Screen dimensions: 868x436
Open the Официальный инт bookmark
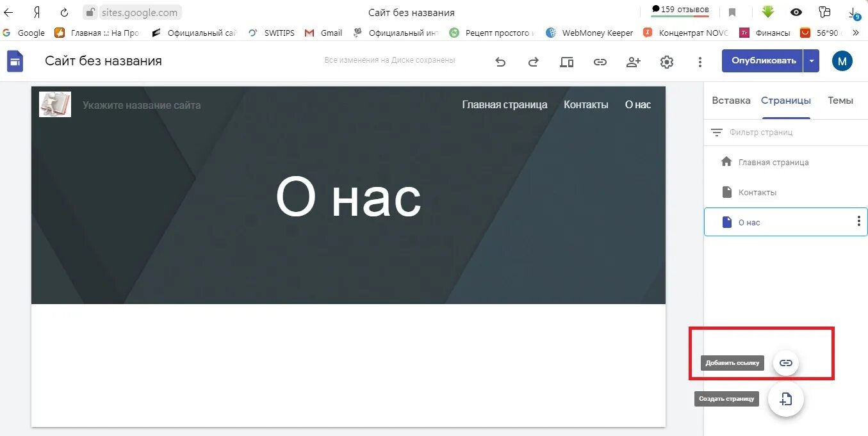click(x=396, y=33)
